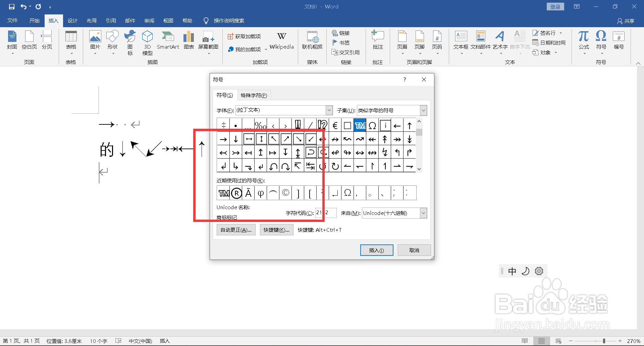Choose the copyright symbol in recently used symbols
Screen dimensions: 644x346
pyautogui.click(x=286, y=193)
